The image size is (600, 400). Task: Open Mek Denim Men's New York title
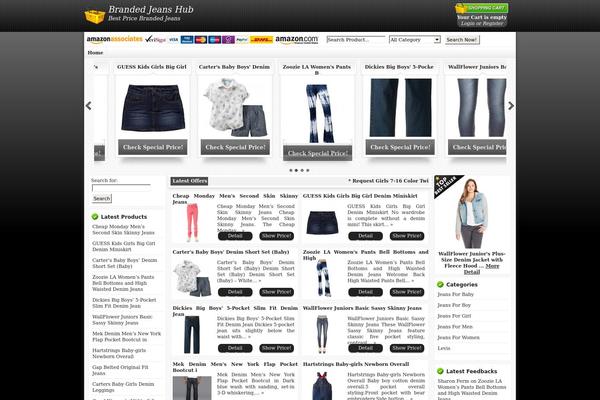235,367
